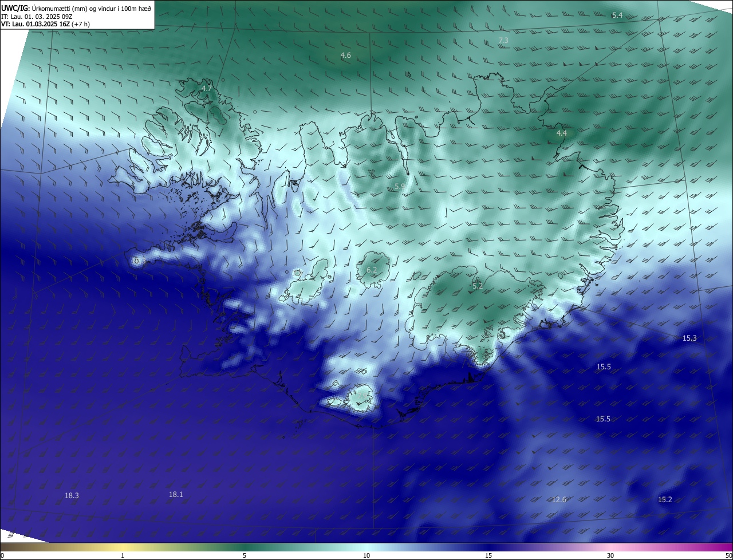Click the 15.2 value label on the map
The height and width of the screenshot is (560, 733).
click(665, 499)
